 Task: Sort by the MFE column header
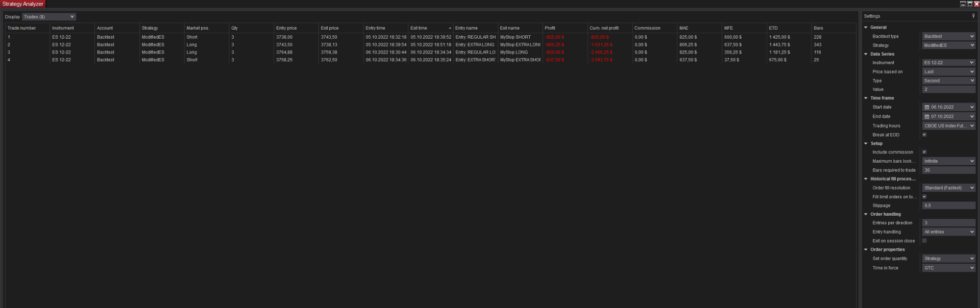744,28
